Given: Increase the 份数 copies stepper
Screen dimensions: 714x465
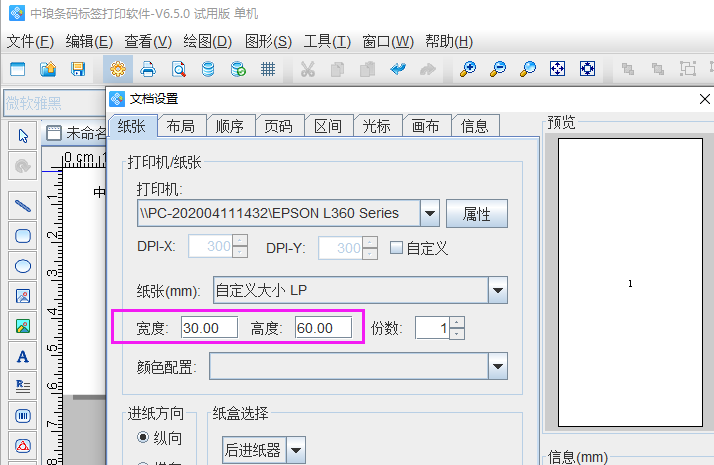Looking at the screenshot, I should 457,322.
